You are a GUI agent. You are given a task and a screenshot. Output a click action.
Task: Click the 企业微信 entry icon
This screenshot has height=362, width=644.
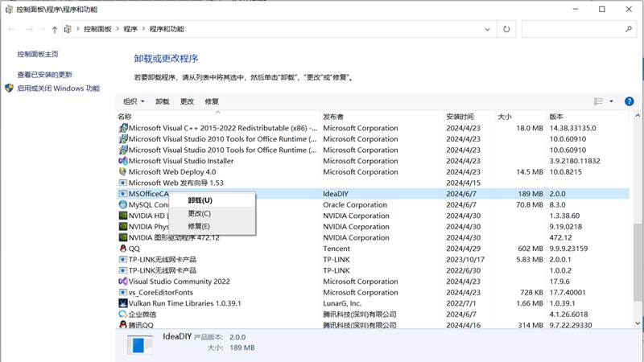(x=123, y=314)
